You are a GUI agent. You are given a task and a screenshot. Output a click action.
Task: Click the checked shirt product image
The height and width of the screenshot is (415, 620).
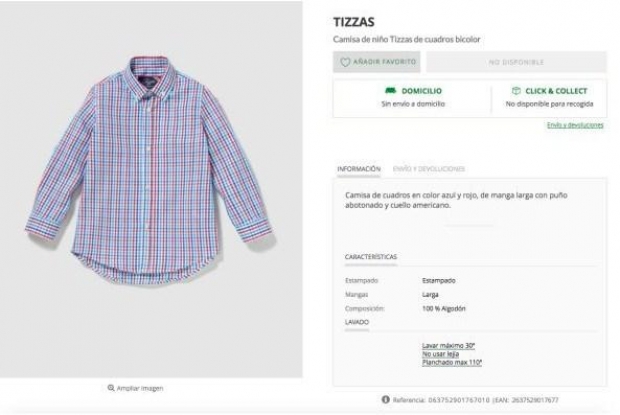click(x=150, y=170)
